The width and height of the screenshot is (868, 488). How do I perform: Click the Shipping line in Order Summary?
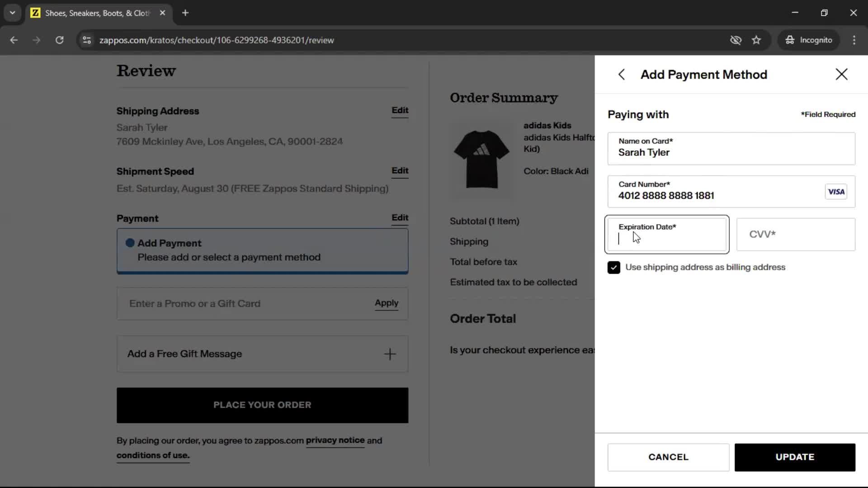coord(469,242)
